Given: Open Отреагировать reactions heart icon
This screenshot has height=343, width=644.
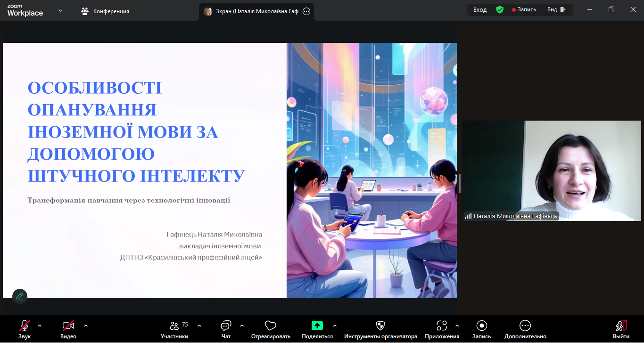Looking at the screenshot, I should click(x=270, y=326).
